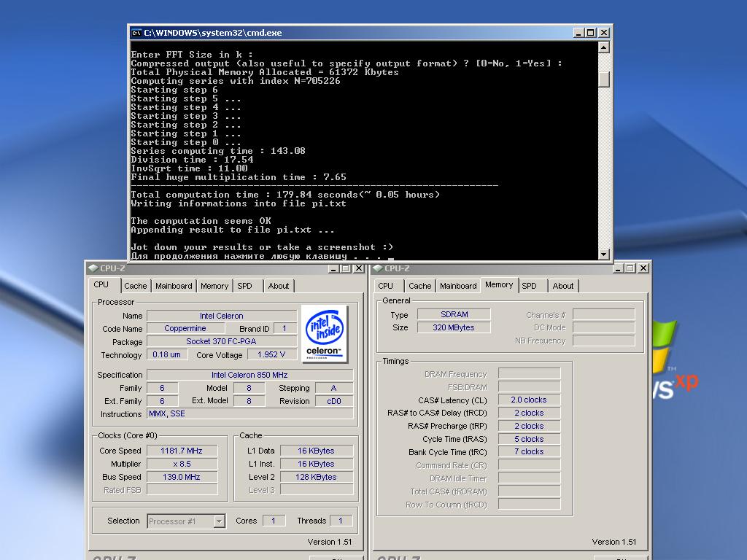Click the Cores count field
747x560 pixels.
coord(274,521)
